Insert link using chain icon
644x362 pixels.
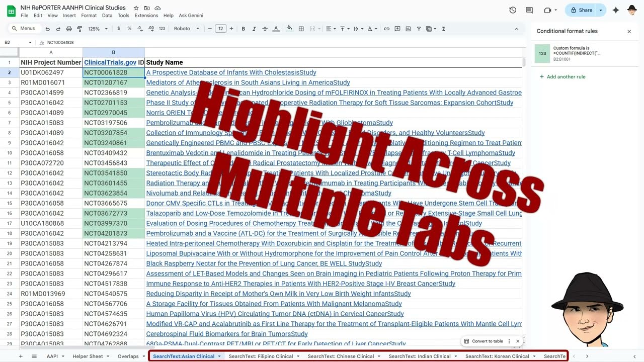[x=386, y=29]
